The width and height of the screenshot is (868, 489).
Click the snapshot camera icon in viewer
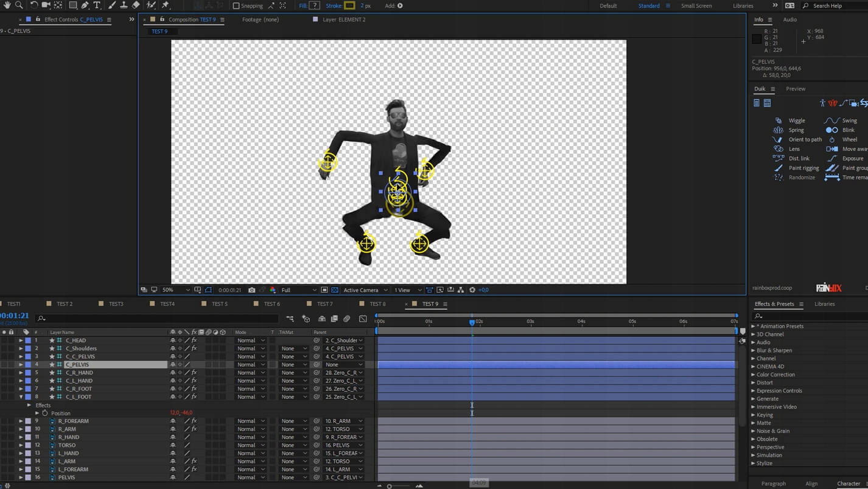252,290
